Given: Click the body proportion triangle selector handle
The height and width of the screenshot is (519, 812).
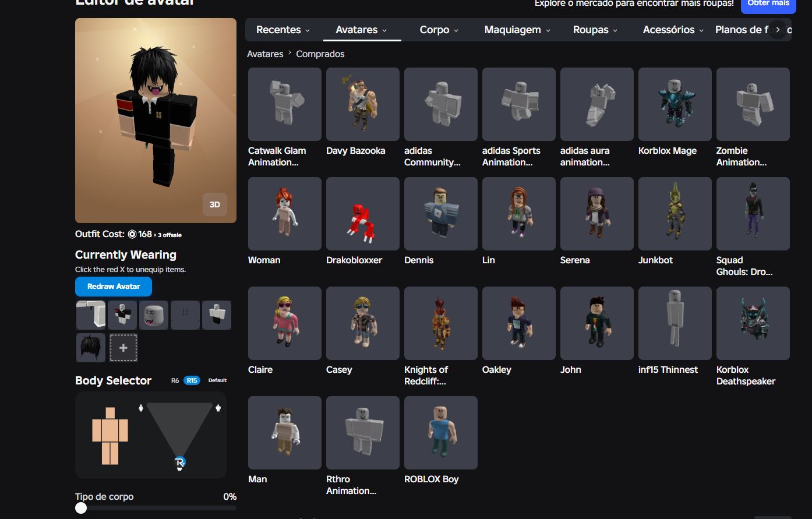Looking at the screenshot, I should (180, 463).
